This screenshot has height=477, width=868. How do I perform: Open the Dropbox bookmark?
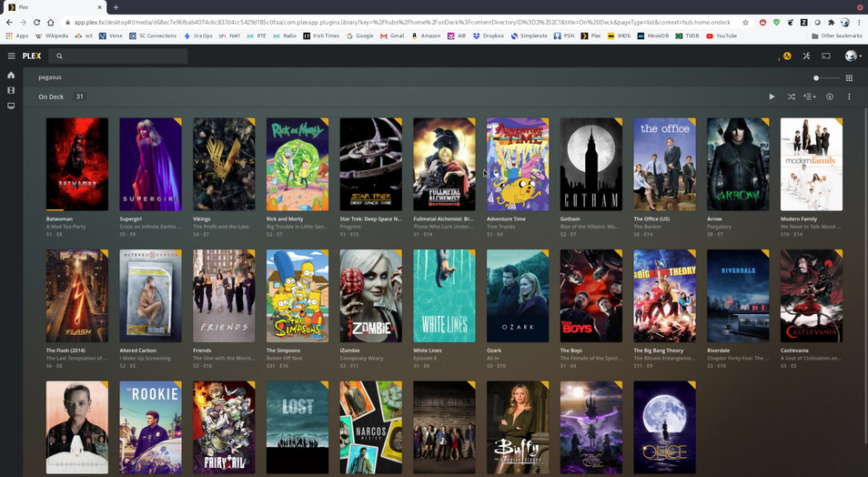(489, 36)
